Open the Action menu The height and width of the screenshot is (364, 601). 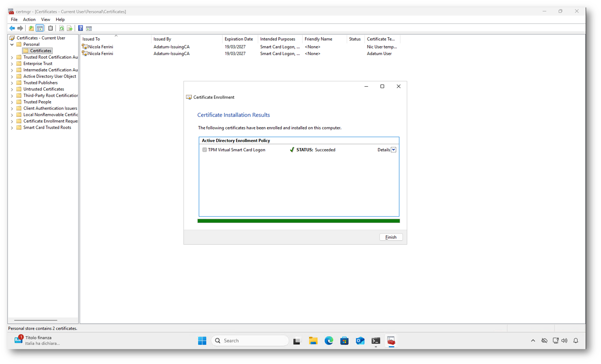pos(29,20)
